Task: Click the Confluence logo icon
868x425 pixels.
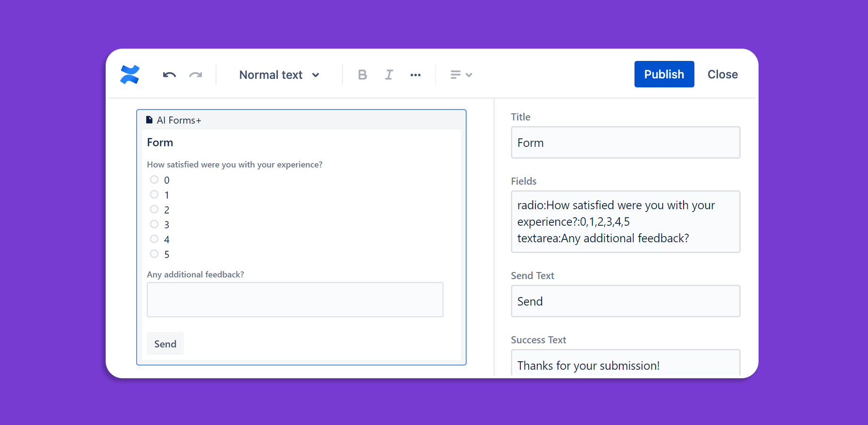Action: tap(130, 75)
